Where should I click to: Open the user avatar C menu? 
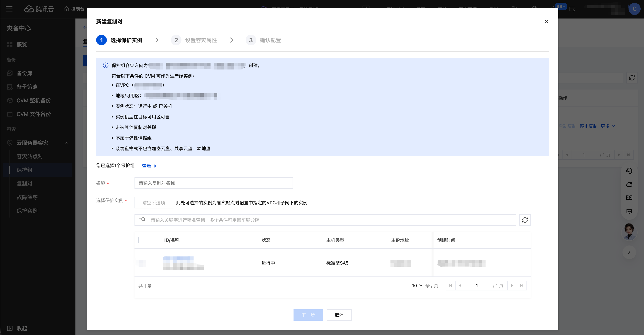[x=634, y=9]
